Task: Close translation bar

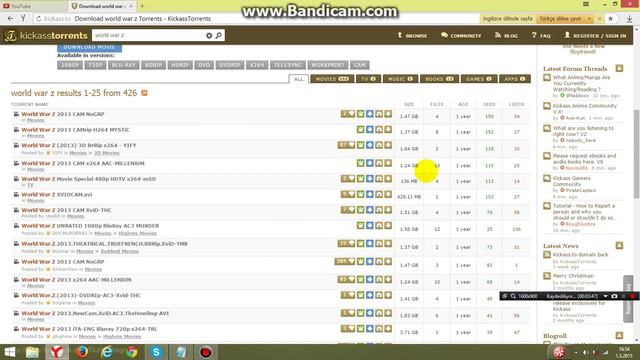Action: point(599,19)
